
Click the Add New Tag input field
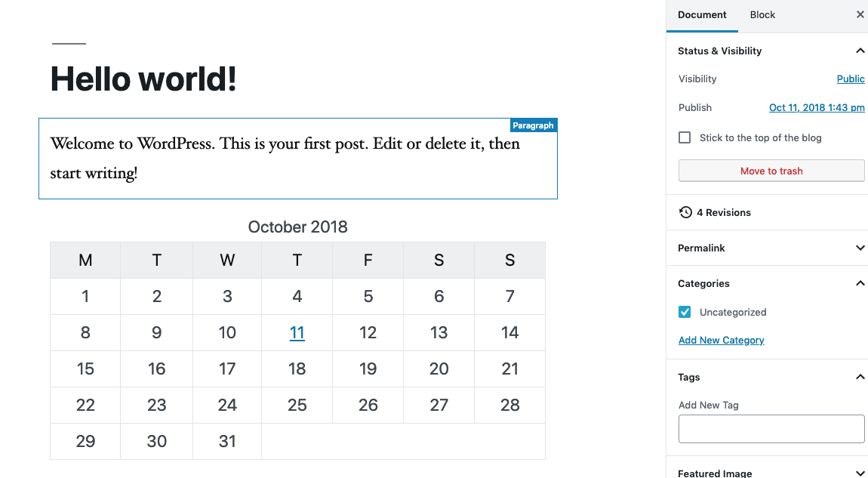click(771, 429)
